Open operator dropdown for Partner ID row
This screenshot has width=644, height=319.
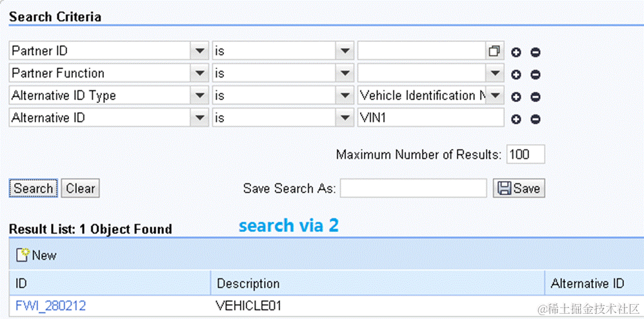tap(345, 51)
